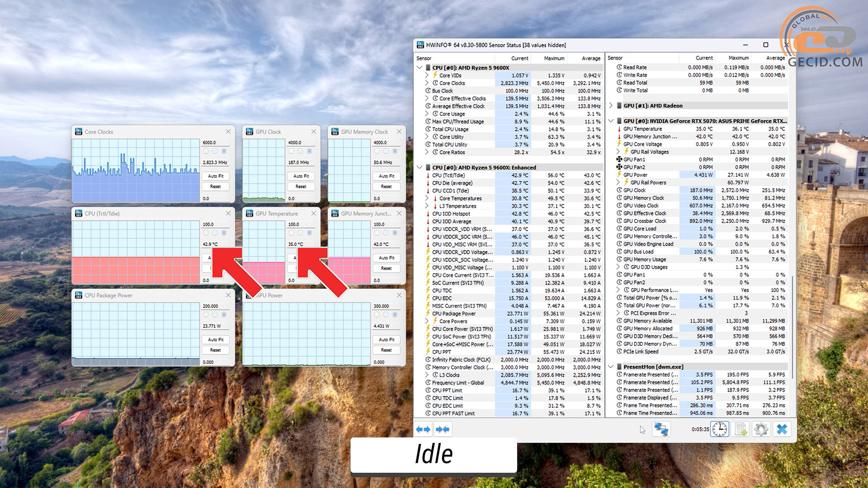Open the remote network monitoring icon

coord(661,429)
